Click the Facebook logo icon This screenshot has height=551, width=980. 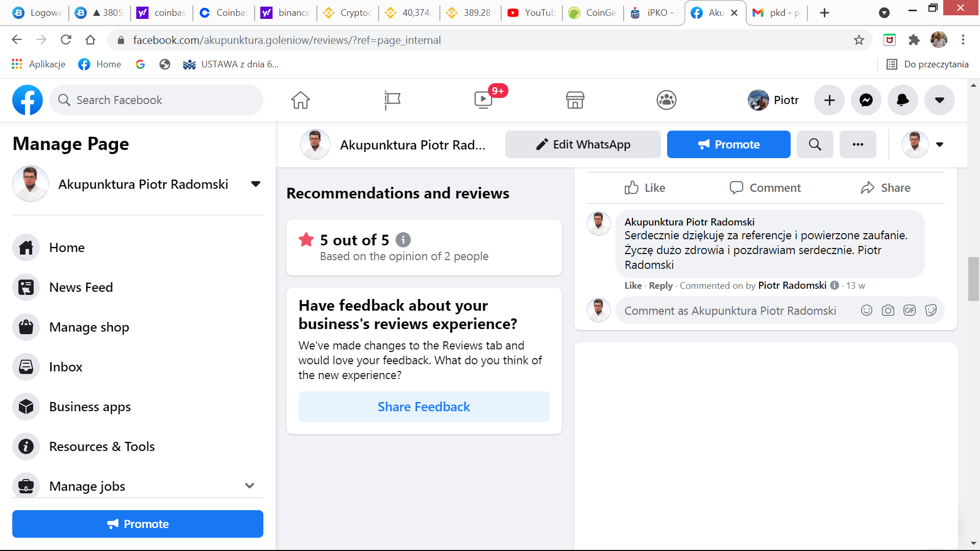tap(28, 100)
